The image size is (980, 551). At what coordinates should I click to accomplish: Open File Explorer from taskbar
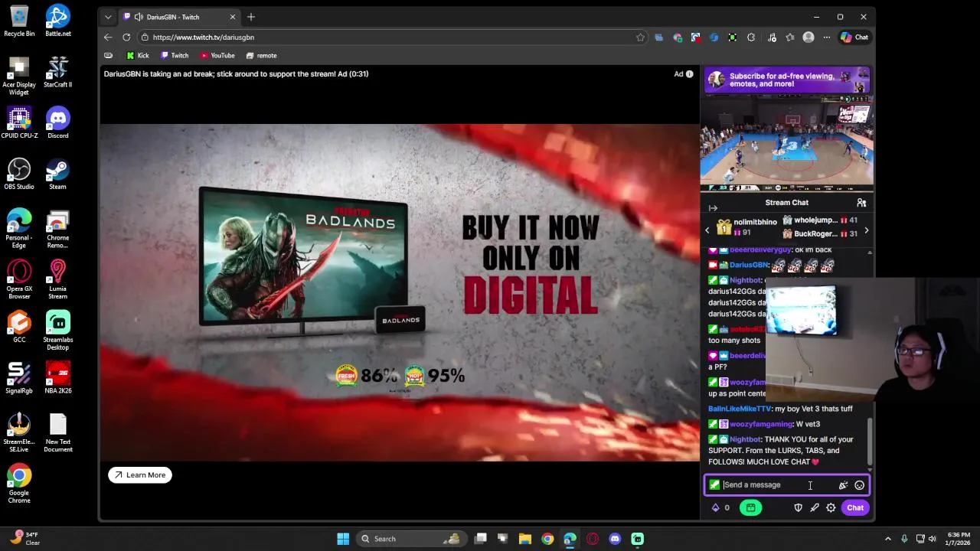524,539
